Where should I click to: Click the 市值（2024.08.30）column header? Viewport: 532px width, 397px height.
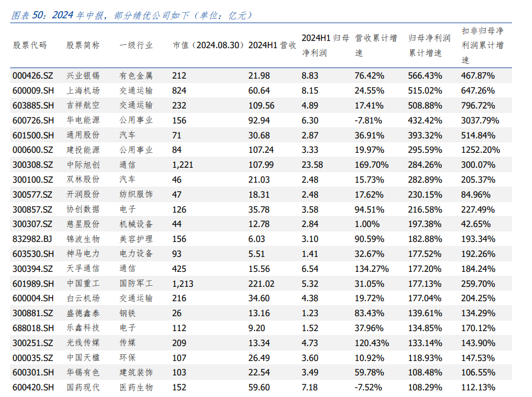208,45
